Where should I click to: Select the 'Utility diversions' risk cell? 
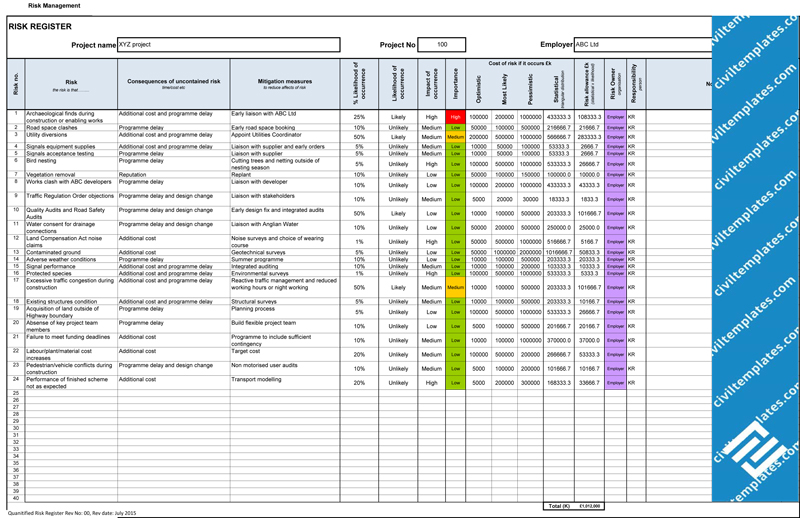click(71, 137)
